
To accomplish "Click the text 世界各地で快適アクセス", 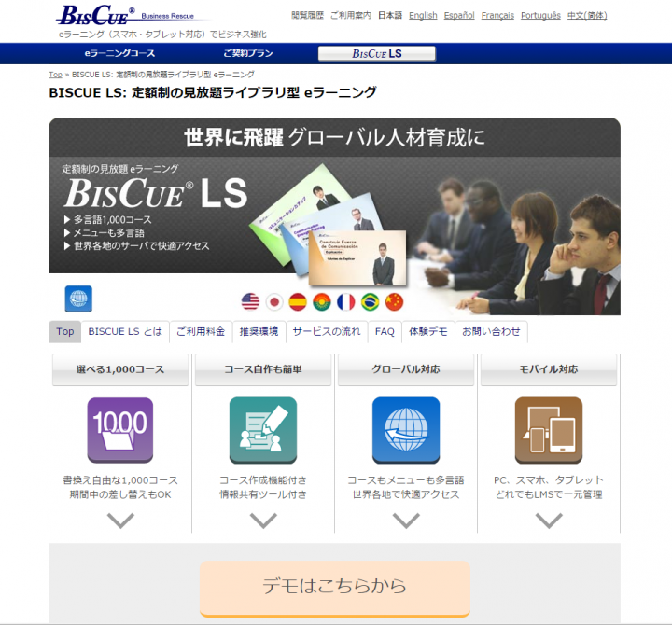I will click(406, 494).
